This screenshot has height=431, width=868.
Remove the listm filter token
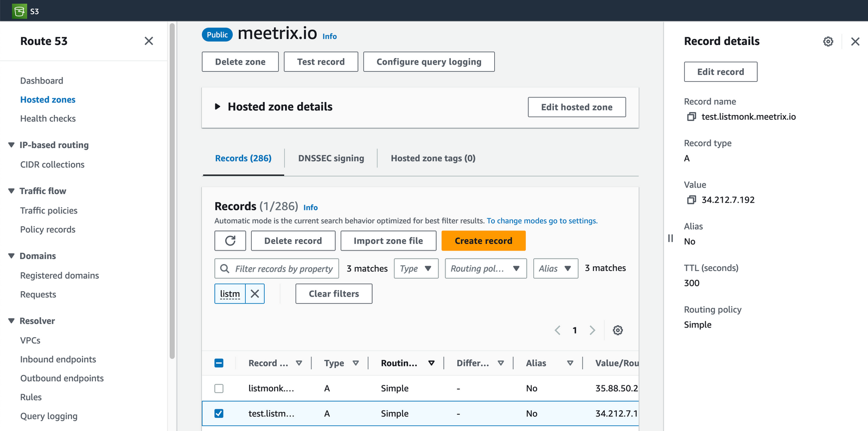[255, 294]
